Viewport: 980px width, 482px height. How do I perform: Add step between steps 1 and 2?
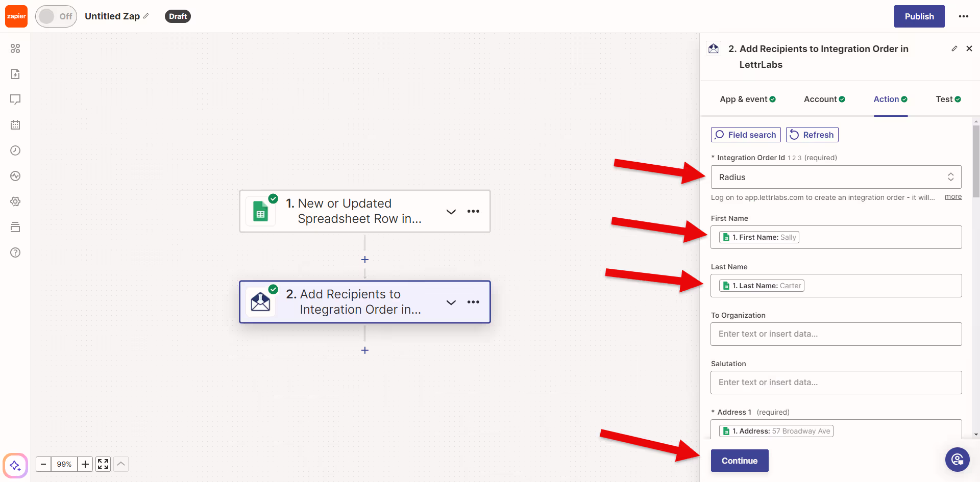click(365, 260)
